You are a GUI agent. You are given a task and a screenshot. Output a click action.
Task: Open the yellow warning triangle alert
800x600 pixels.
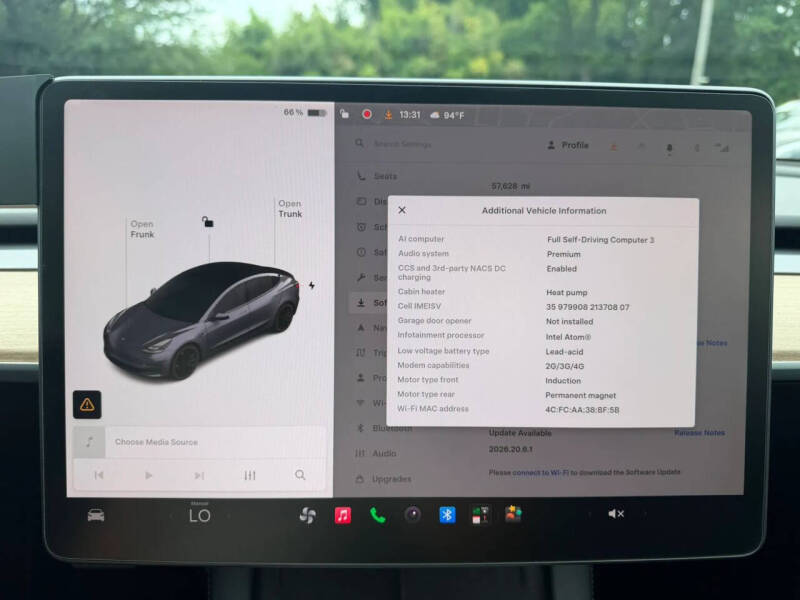pos(87,405)
